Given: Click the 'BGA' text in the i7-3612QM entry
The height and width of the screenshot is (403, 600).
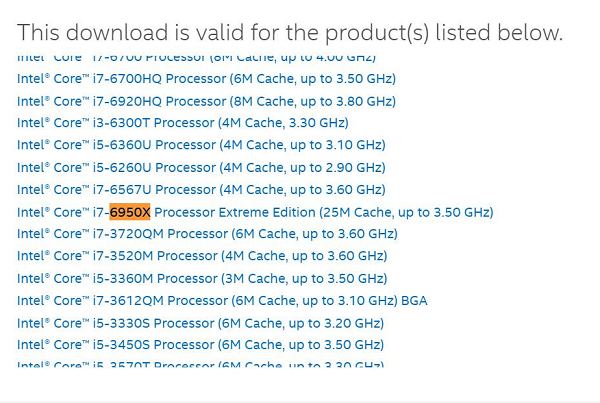Looking at the screenshot, I should [414, 301].
